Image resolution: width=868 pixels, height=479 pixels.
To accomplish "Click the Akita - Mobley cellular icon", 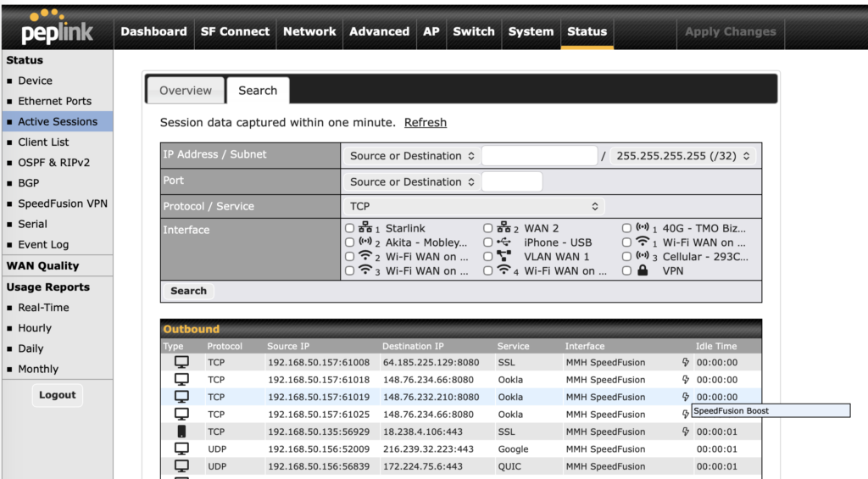I will pos(365,242).
